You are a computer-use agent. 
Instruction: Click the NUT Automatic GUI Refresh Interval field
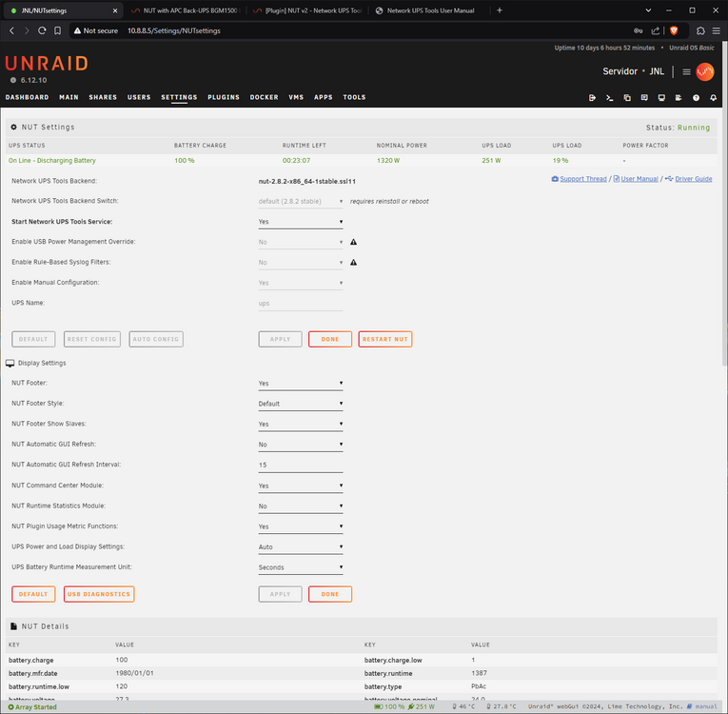(x=301, y=465)
